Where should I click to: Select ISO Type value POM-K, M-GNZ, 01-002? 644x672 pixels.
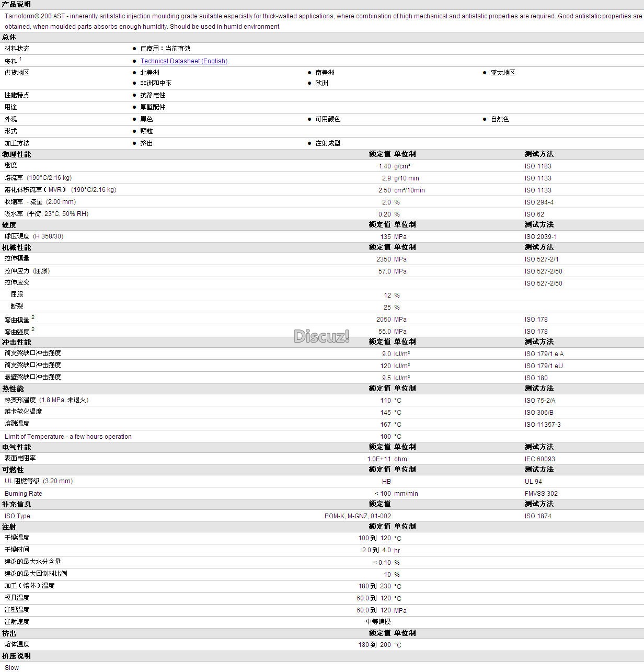click(x=358, y=516)
